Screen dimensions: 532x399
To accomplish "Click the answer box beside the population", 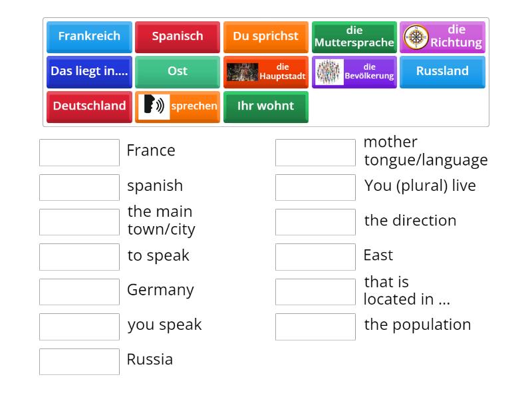I will (x=315, y=327).
